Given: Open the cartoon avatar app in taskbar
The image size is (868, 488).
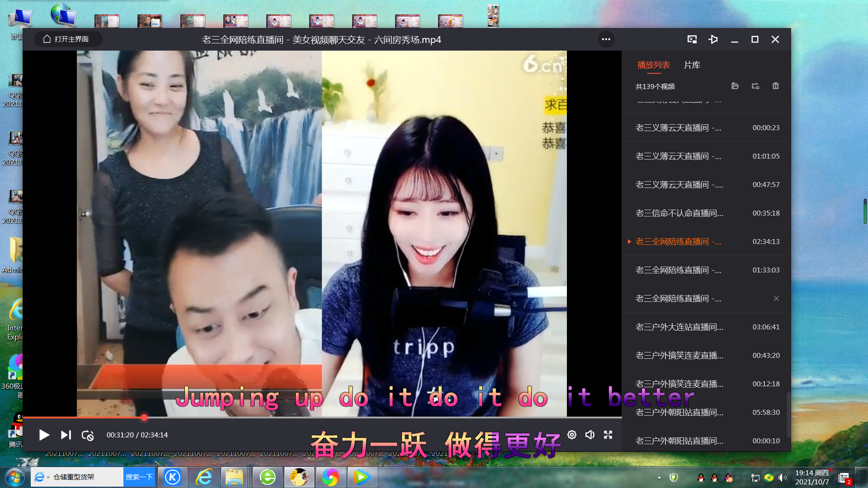Looking at the screenshot, I should [x=299, y=477].
